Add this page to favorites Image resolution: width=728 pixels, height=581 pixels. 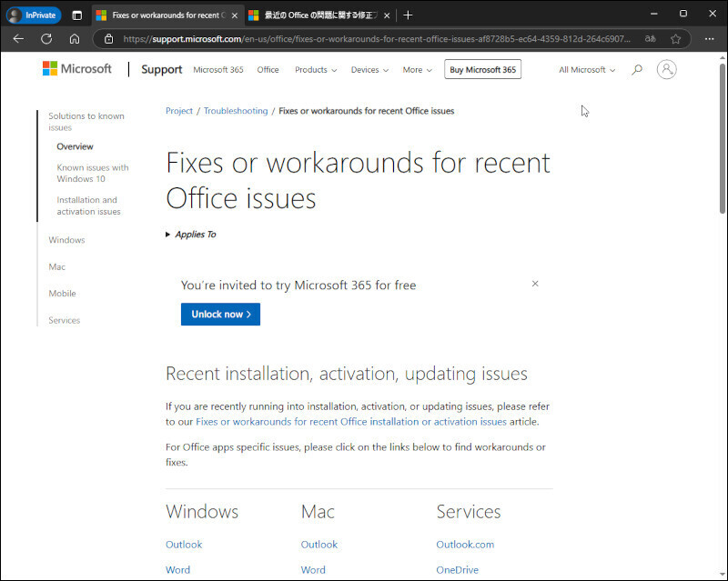click(676, 39)
